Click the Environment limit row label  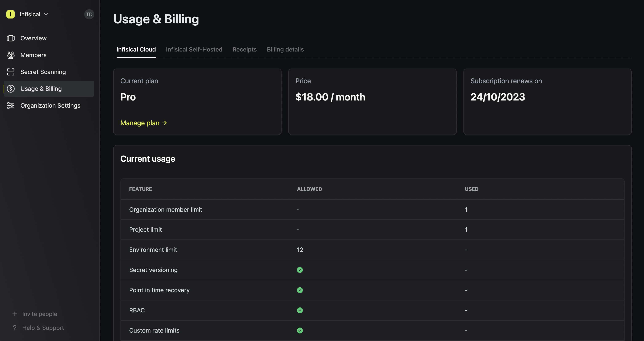(x=153, y=250)
